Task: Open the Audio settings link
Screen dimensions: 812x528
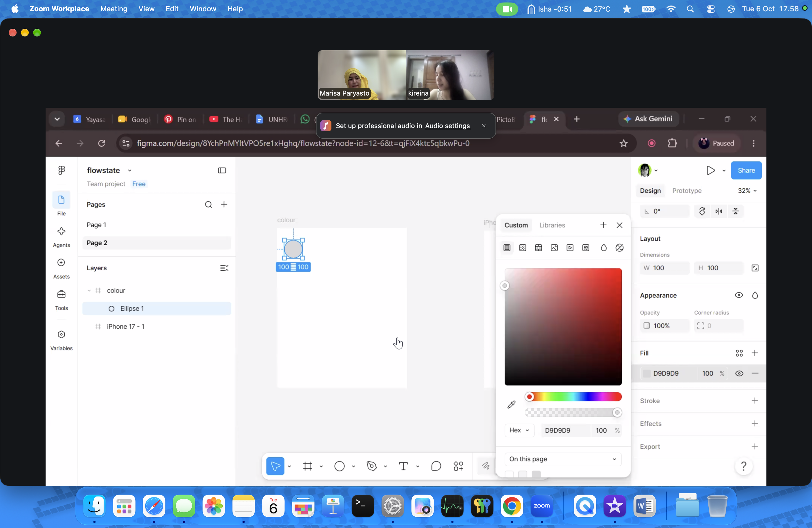Action: (x=447, y=126)
